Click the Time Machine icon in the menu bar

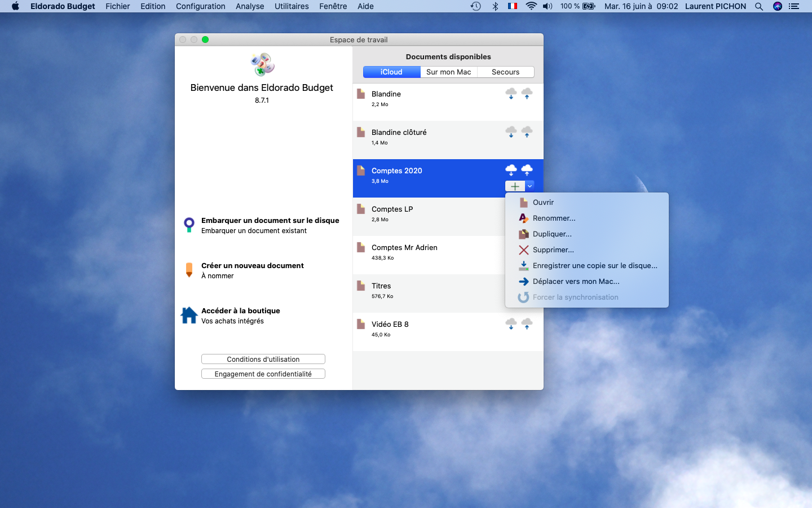coord(476,6)
